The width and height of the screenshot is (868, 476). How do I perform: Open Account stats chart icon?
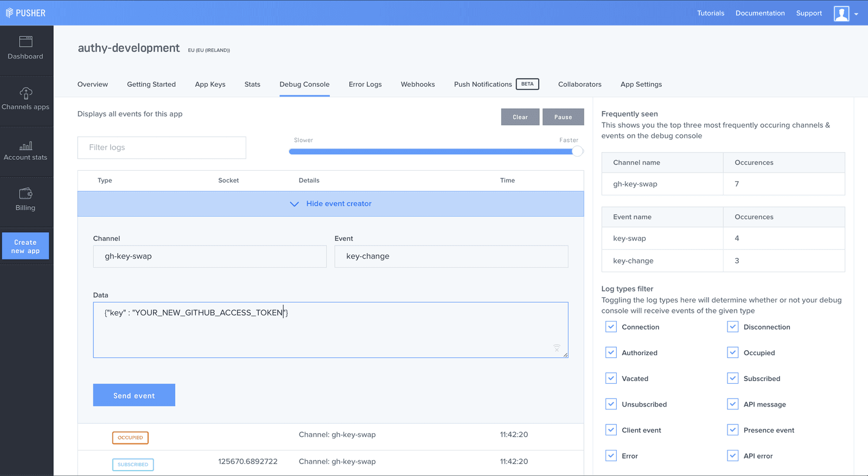pyautogui.click(x=25, y=146)
